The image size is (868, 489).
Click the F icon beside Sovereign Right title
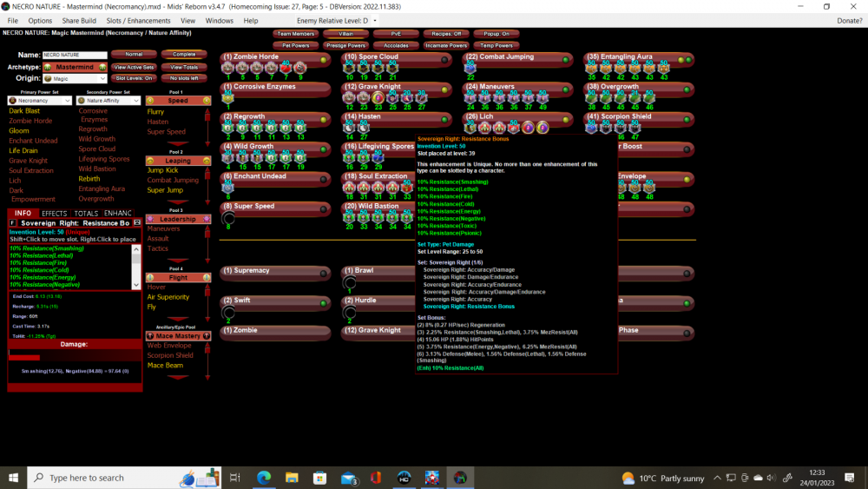[12, 222]
